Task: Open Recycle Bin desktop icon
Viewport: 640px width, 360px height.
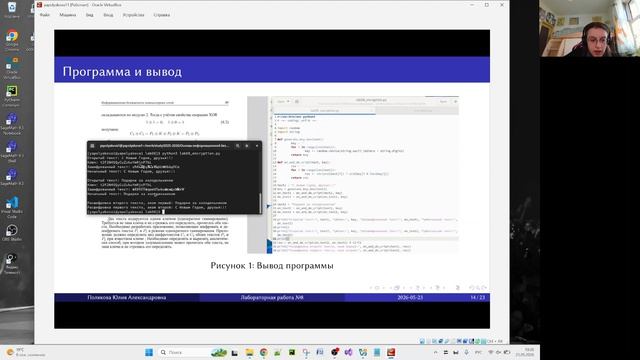Action: pos(12,10)
